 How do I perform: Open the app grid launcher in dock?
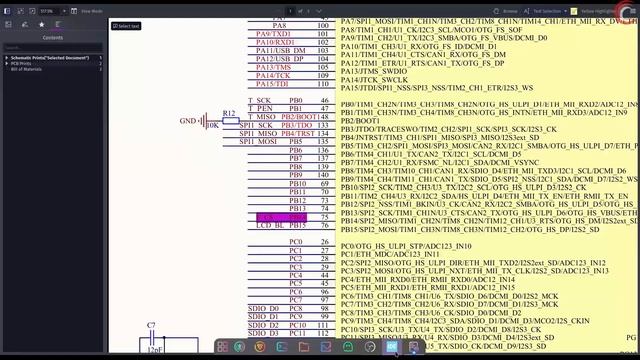(x=222, y=347)
